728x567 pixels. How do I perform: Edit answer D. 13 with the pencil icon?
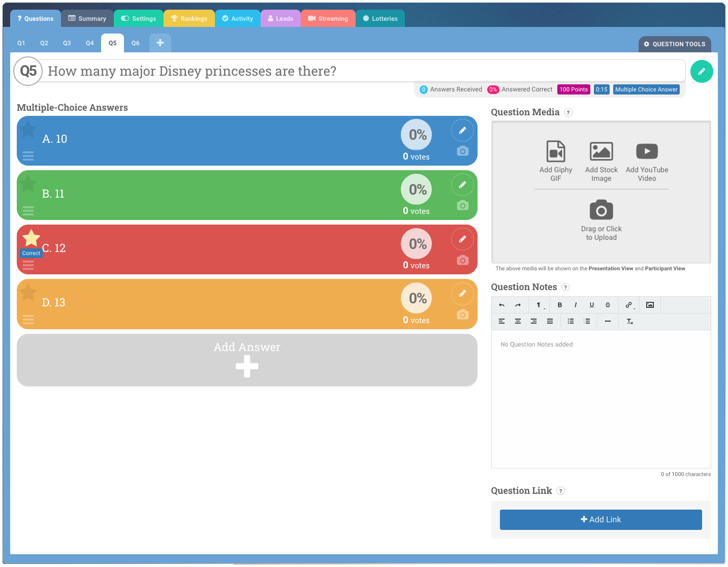(x=462, y=294)
